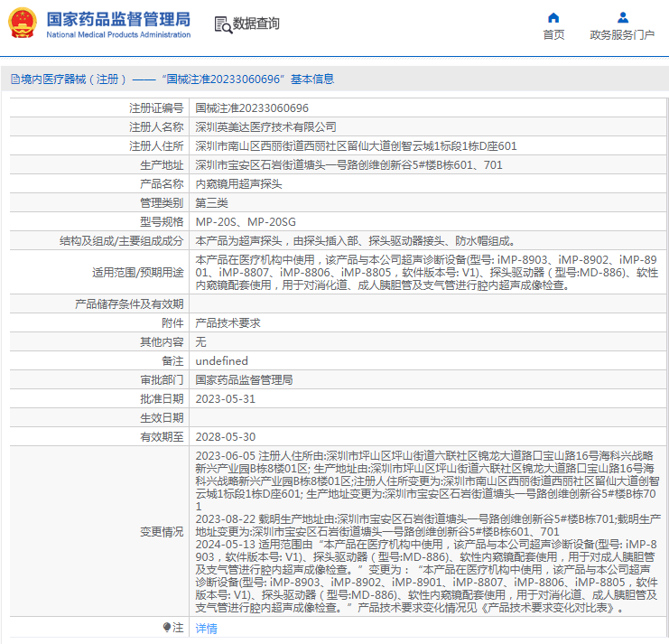Image resolution: width=669 pixels, height=644 pixels.
Task: Click remark value undefined
Action: 221,361
